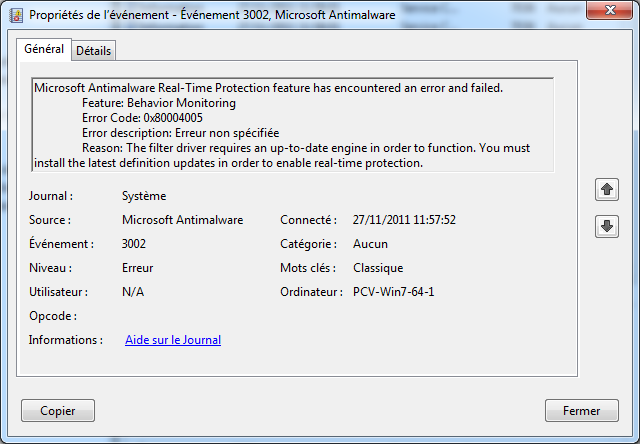
Task: Select the error code 0x80004005 text
Action: pyautogui.click(x=173, y=118)
